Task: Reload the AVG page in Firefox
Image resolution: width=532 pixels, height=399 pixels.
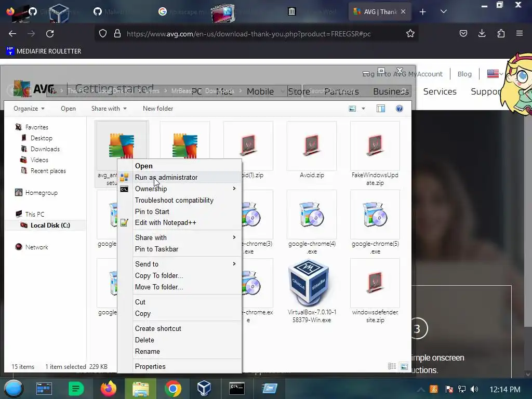Action: coord(50,34)
